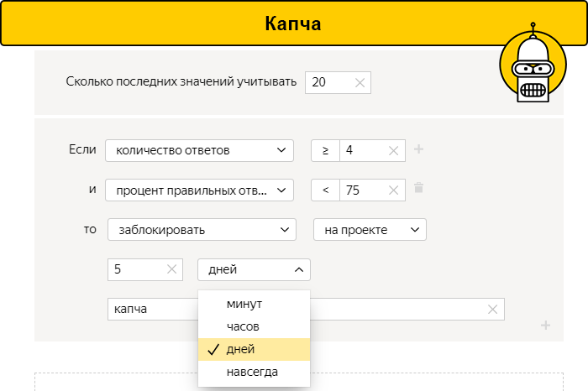Change the ≥ comparison operator
This screenshot has height=391, width=588.
325,151
